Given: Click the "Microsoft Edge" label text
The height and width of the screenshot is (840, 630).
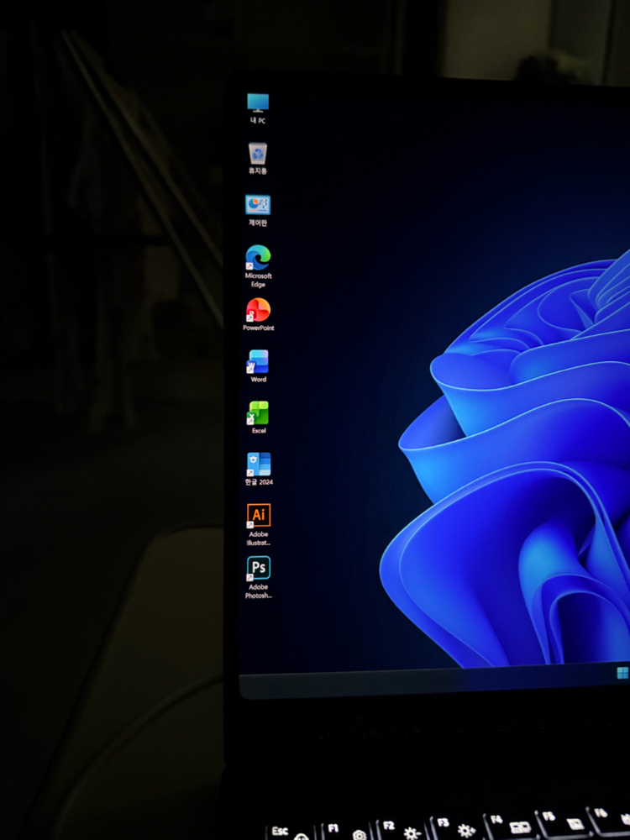Looking at the screenshot, I should coord(259,280).
